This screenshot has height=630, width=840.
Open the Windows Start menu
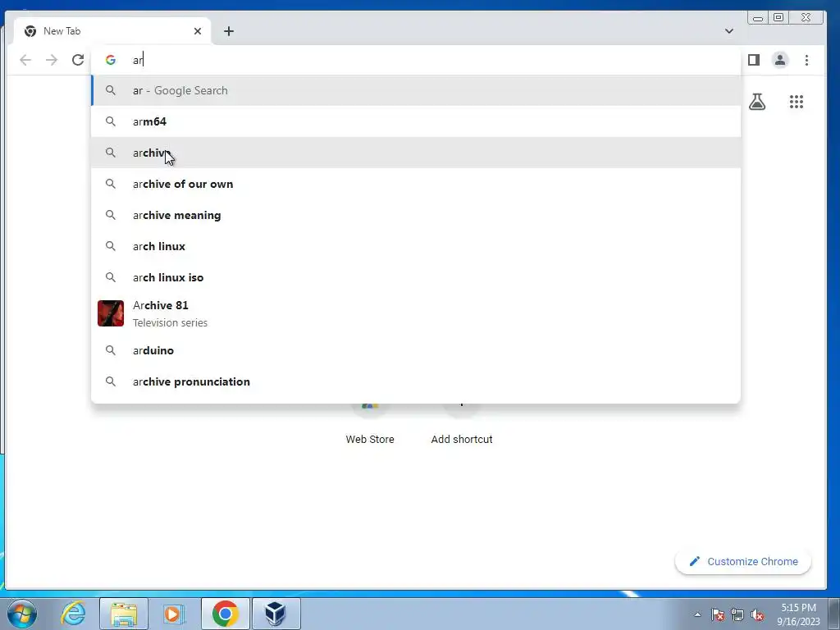point(22,614)
